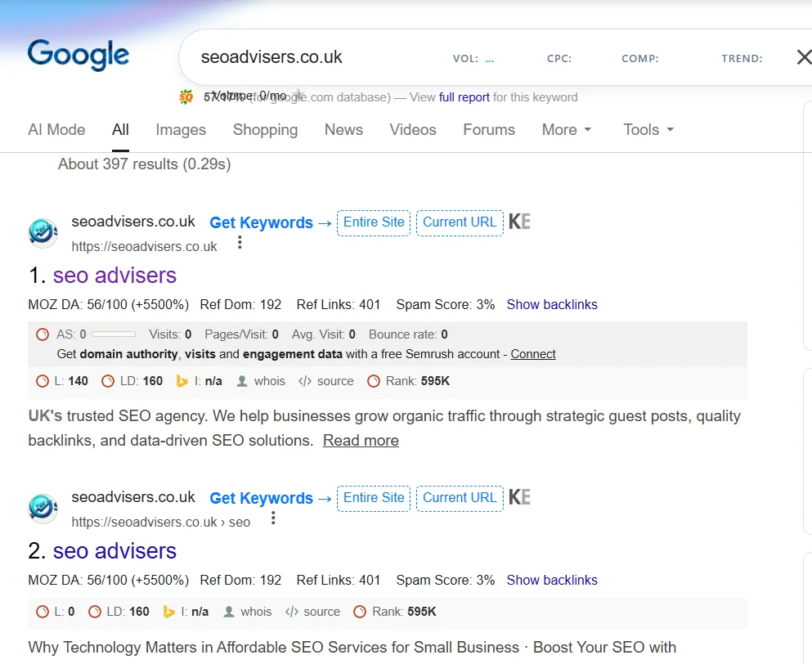Check SEOquake L links metric
This screenshot has height=664, width=812.
61,380
